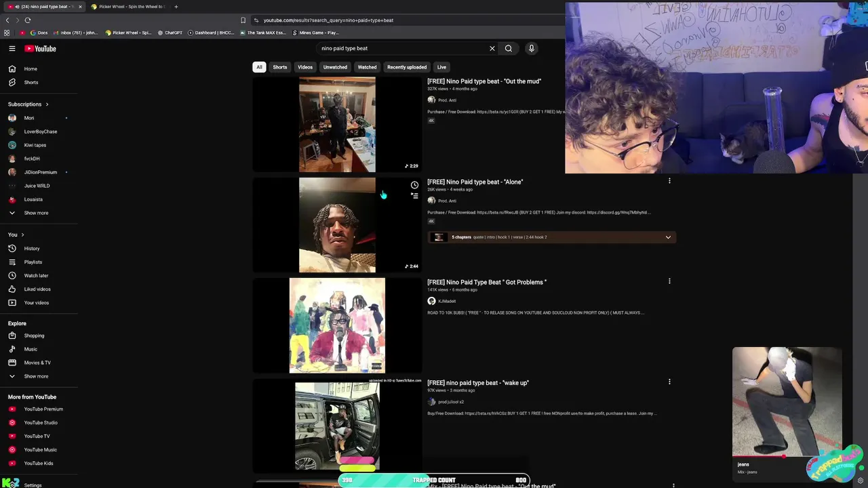Viewport: 868px width, 488px height.
Task: Play "Got Problems" video thumbnail
Action: [337, 325]
